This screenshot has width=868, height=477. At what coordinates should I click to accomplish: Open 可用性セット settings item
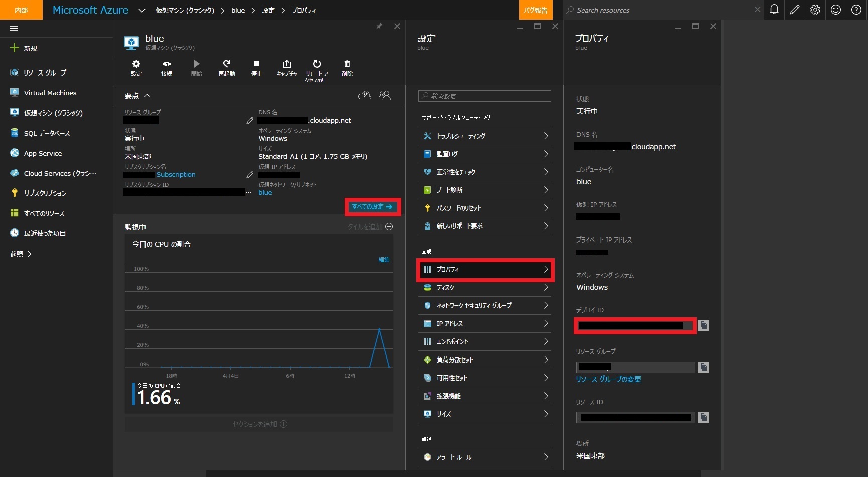(x=485, y=378)
